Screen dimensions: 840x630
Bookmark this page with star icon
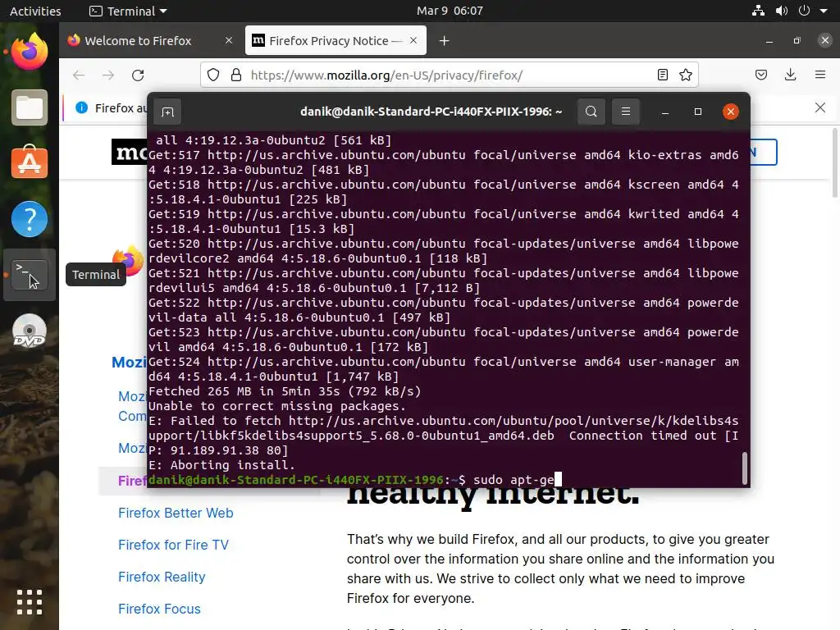point(686,75)
